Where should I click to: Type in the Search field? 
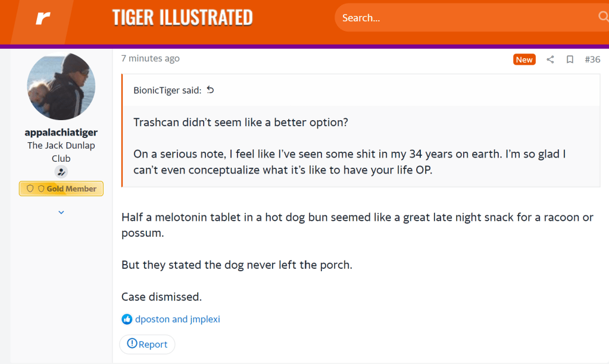coord(464,18)
